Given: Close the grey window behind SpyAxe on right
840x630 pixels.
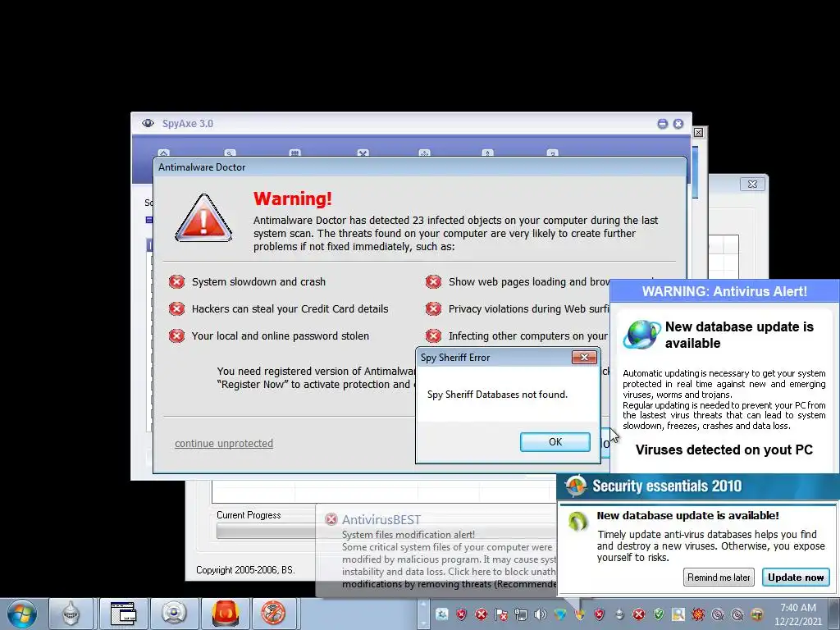Looking at the screenshot, I should tap(752, 185).
